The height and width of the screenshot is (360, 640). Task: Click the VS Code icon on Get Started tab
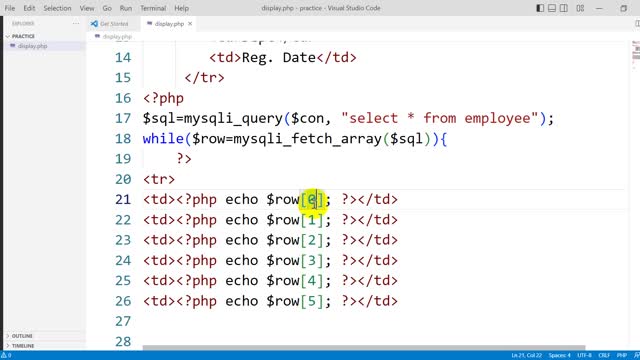coord(94,24)
